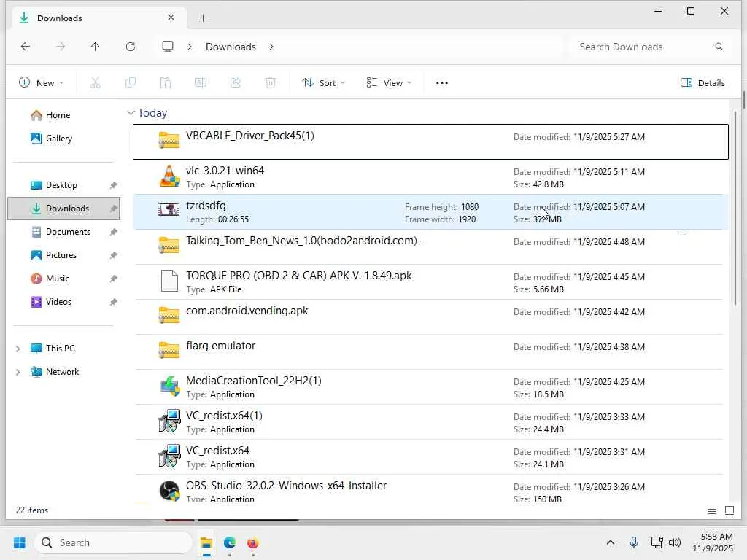Image resolution: width=747 pixels, height=560 pixels.
Task: Add a new tab with plus button
Action: tap(203, 18)
